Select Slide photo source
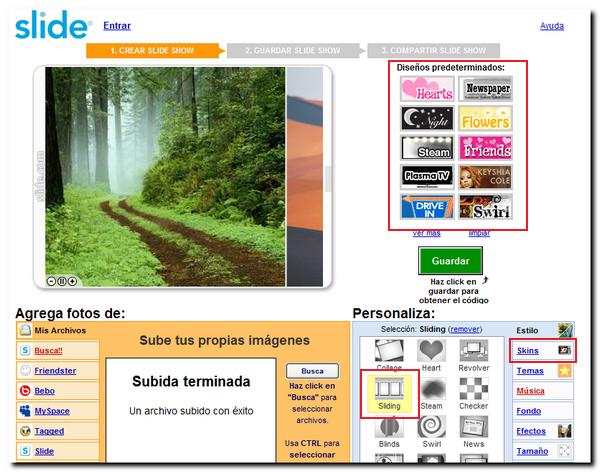This screenshot has height=472, width=600. 58,451
